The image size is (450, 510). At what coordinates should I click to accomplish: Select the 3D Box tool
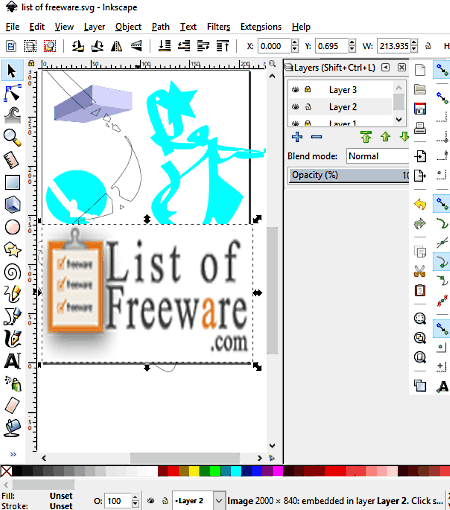pos(12,204)
